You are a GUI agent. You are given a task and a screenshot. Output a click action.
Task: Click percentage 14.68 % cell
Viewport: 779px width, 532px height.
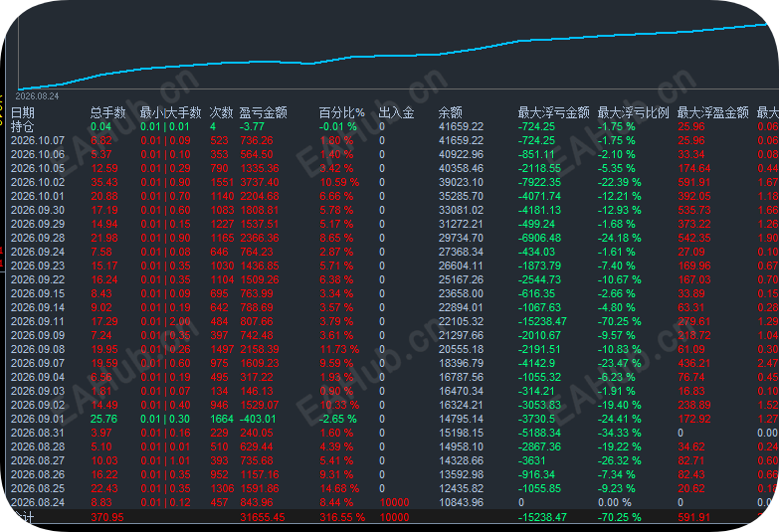339,488
